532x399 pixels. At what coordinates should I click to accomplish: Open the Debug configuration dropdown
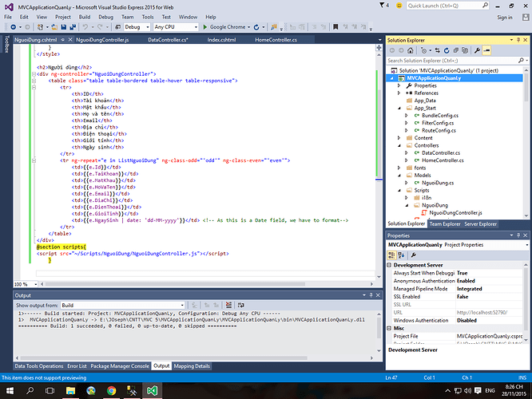137,27
